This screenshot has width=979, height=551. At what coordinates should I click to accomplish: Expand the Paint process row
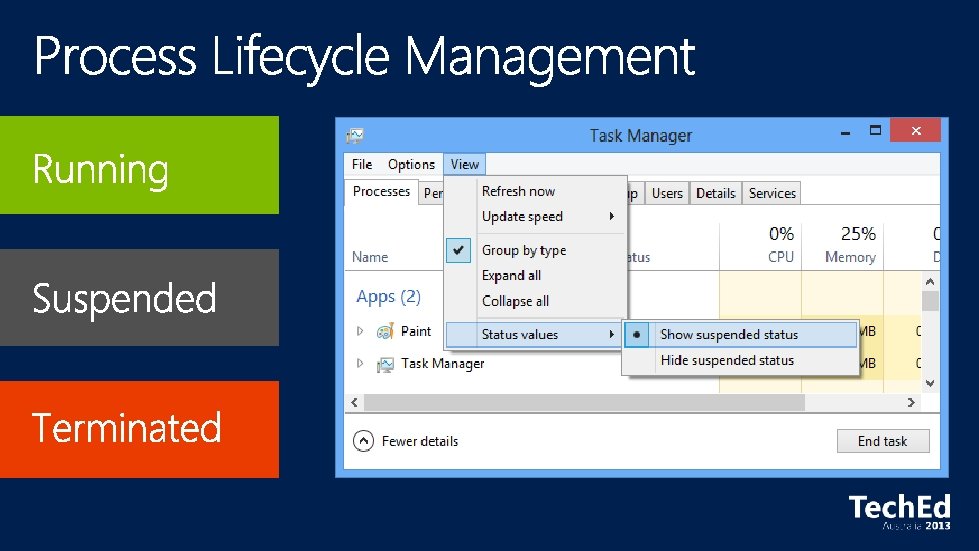click(360, 331)
